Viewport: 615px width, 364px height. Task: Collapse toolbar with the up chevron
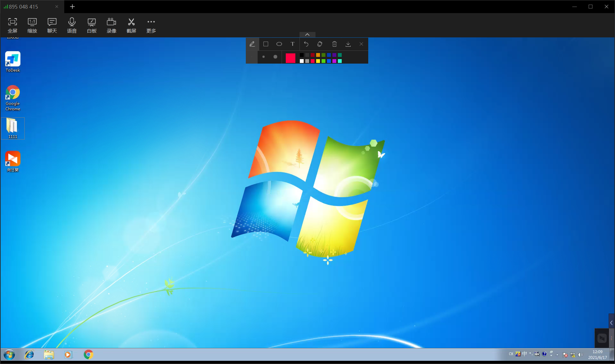[x=307, y=35]
